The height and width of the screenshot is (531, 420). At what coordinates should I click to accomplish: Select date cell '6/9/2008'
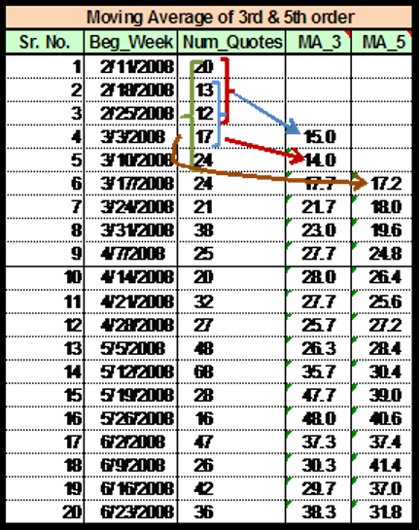[x=130, y=465]
